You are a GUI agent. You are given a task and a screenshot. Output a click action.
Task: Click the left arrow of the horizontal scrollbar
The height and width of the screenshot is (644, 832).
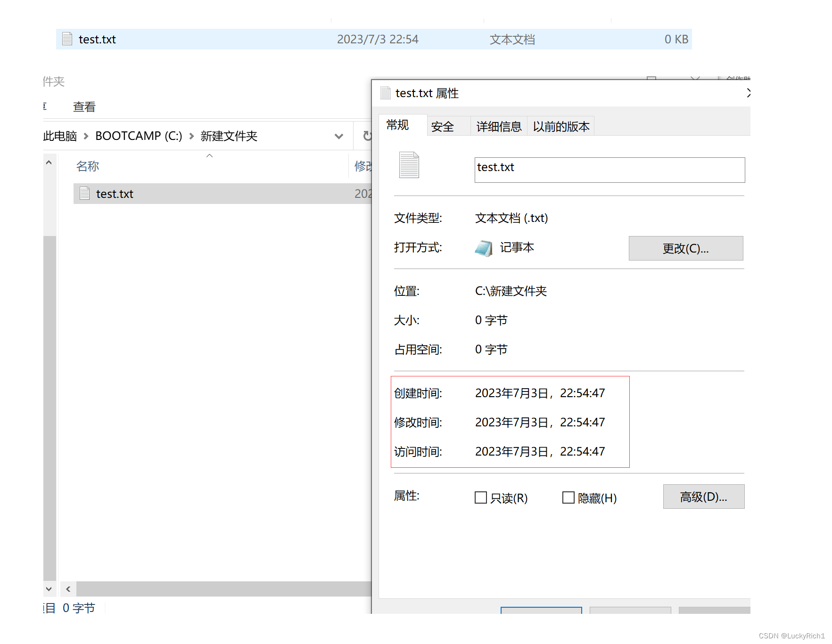(x=68, y=589)
